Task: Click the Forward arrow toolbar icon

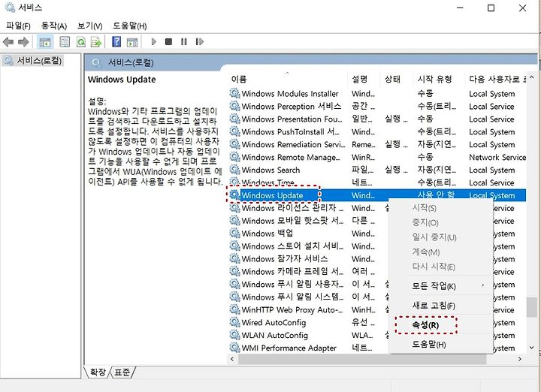Action: (x=23, y=42)
